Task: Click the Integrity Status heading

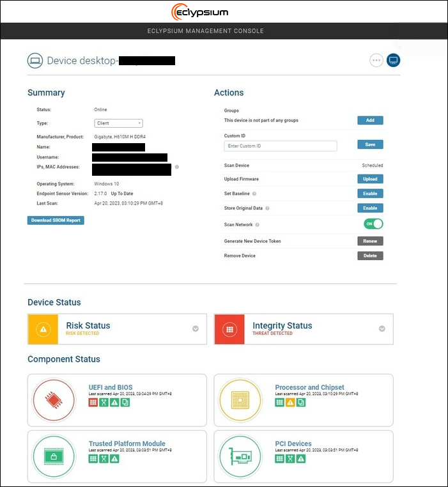Action: 282,325
